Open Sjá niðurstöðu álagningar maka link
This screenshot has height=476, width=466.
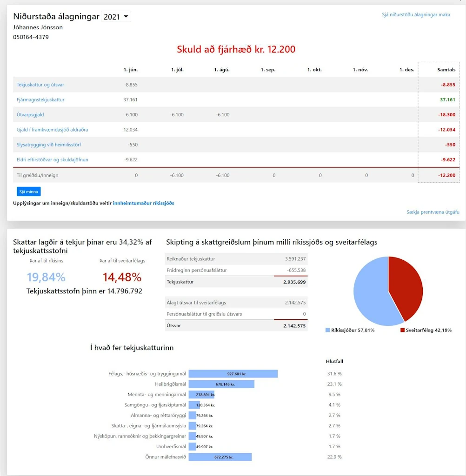pyautogui.click(x=416, y=14)
